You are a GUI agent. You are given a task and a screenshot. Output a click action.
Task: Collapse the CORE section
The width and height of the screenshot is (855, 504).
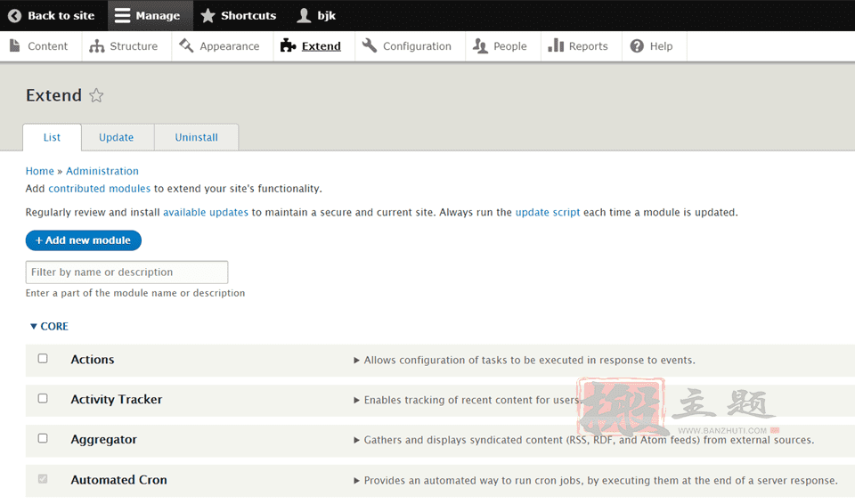[x=49, y=326]
